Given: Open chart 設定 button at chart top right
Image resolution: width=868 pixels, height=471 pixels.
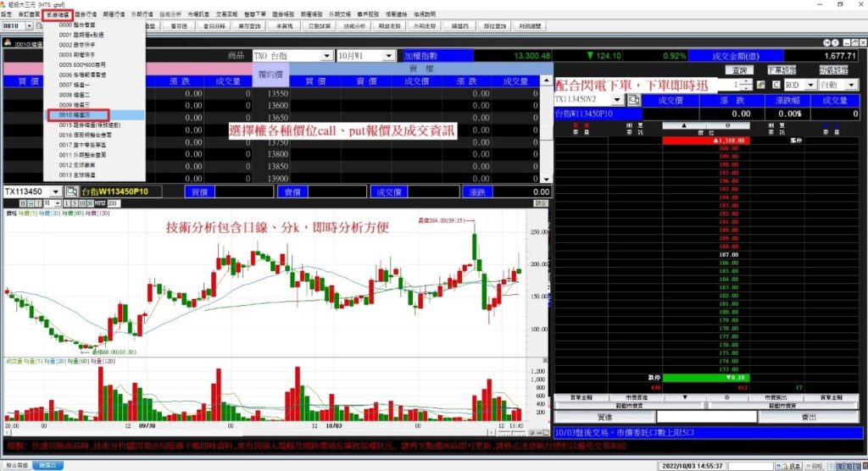Looking at the screenshot, I should click(x=540, y=203).
